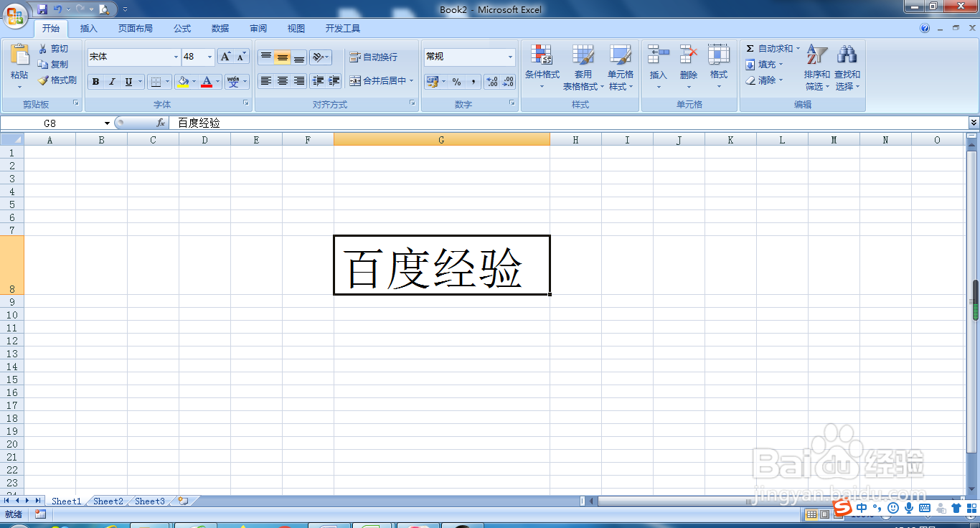Decrease font size with shrink font icon
Viewport: 980px width, 528px height.
coord(241,57)
